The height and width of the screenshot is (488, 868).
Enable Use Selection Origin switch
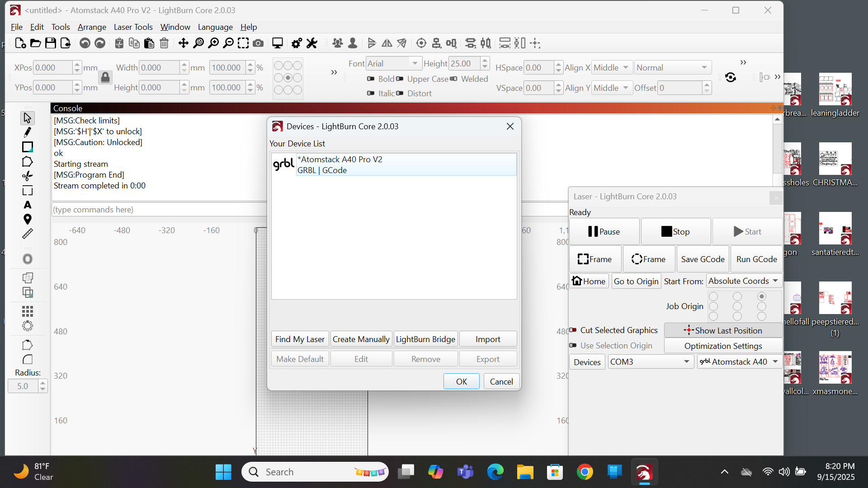[573, 346]
